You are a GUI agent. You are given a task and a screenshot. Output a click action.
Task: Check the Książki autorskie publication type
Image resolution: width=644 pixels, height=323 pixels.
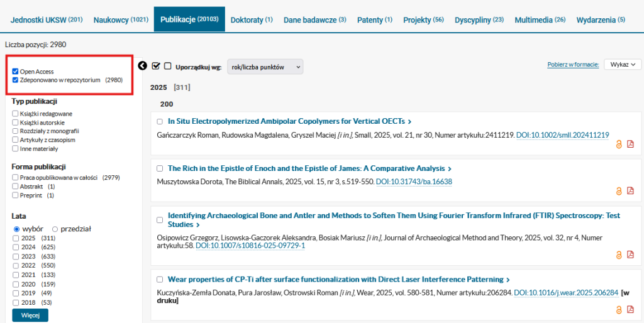[x=15, y=122]
